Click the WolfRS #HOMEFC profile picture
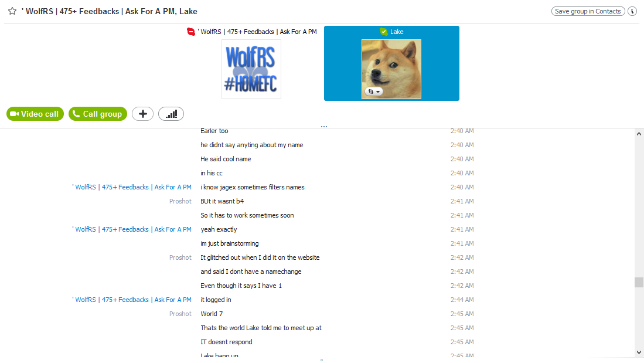 point(251,69)
